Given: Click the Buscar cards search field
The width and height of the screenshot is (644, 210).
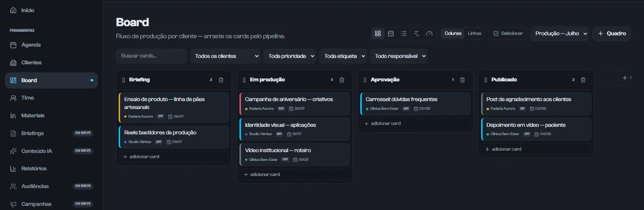Looking at the screenshot, I should (151, 56).
